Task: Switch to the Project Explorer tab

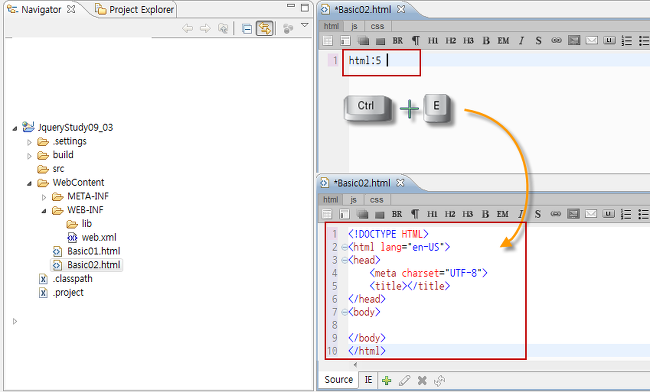Action: click(135, 10)
